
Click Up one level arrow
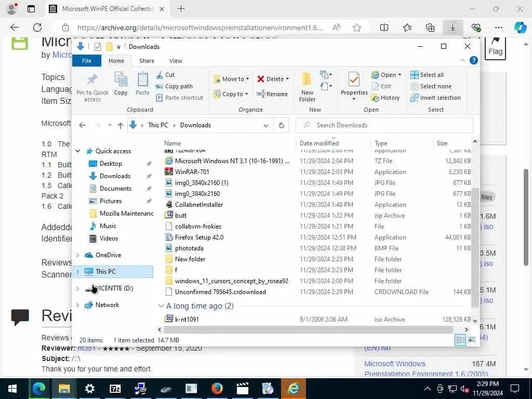tap(120, 125)
